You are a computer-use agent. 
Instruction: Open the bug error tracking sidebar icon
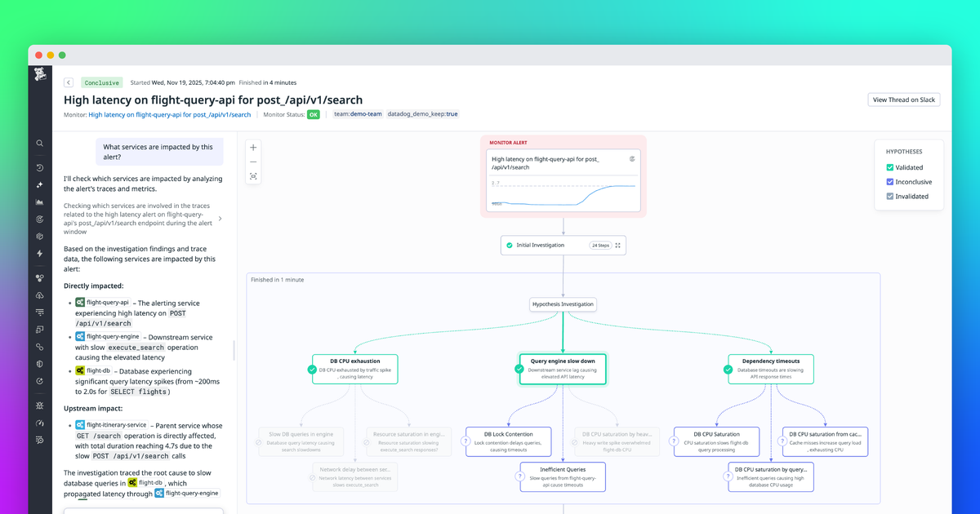(39, 405)
